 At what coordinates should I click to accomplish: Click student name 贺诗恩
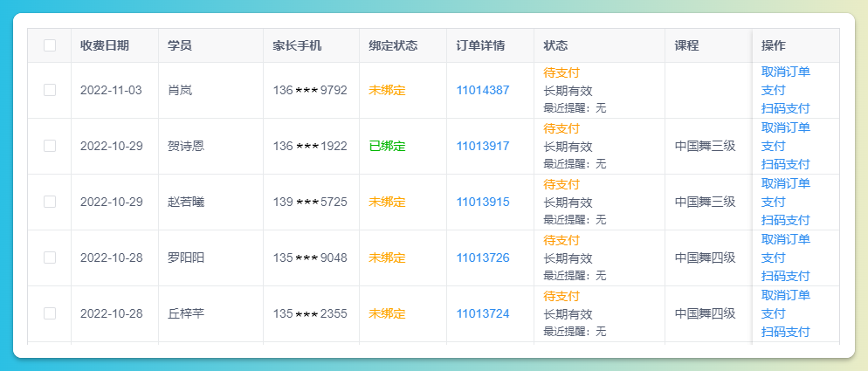pyautogui.click(x=186, y=146)
